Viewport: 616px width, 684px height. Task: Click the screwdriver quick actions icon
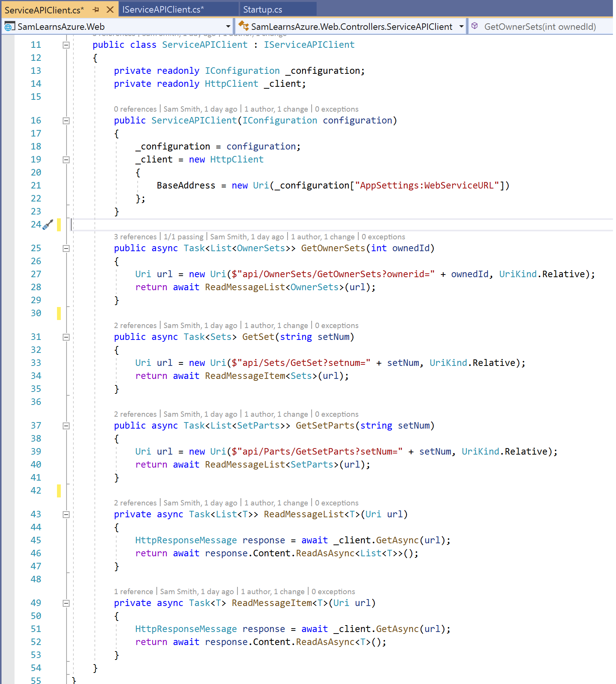pyautogui.click(x=48, y=224)
